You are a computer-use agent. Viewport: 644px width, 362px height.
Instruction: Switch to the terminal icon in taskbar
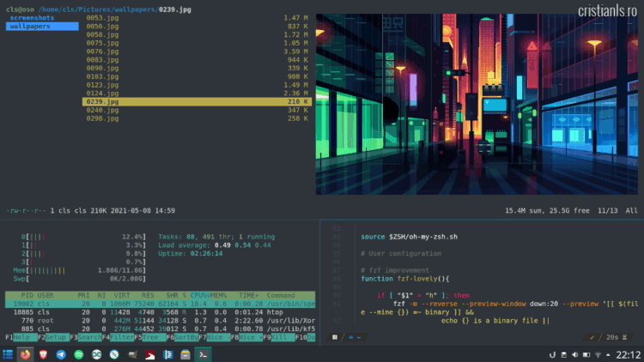point(204,353)
